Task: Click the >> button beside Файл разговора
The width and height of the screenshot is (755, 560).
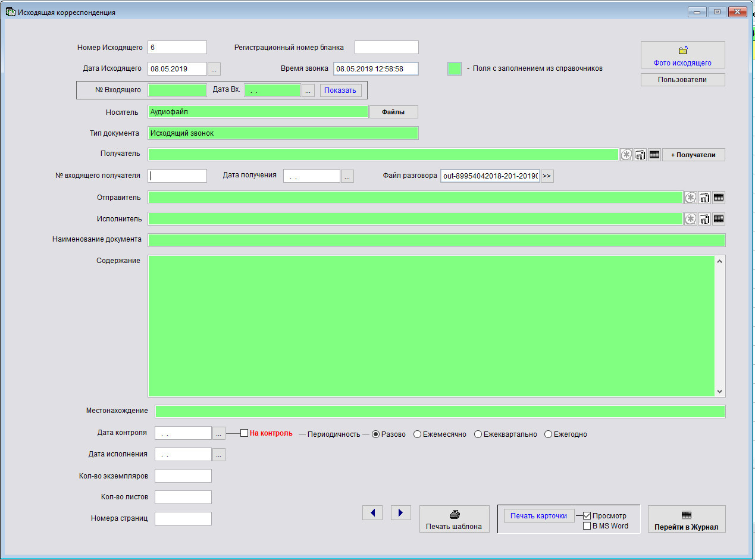Action: click(x=547, y=176)
